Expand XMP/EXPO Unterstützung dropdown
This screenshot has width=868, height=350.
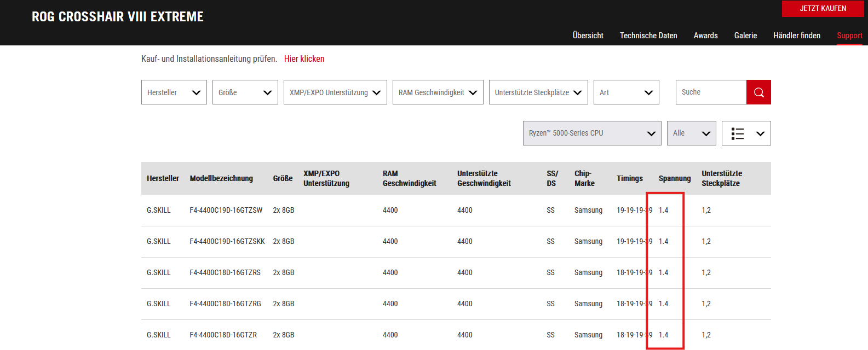335,92
